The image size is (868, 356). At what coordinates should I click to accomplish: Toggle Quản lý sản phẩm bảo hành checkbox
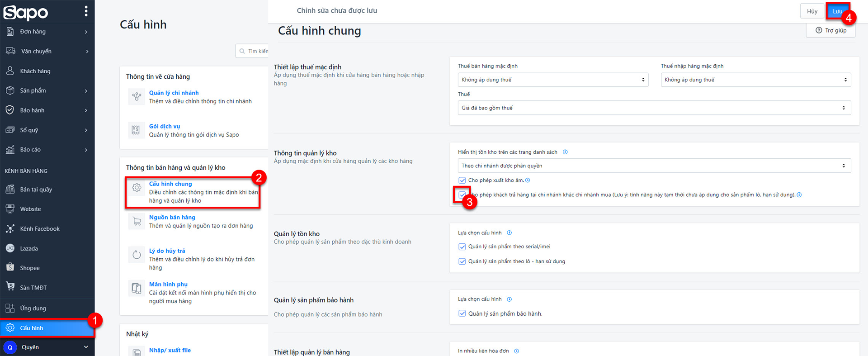[x=462, y=313]
